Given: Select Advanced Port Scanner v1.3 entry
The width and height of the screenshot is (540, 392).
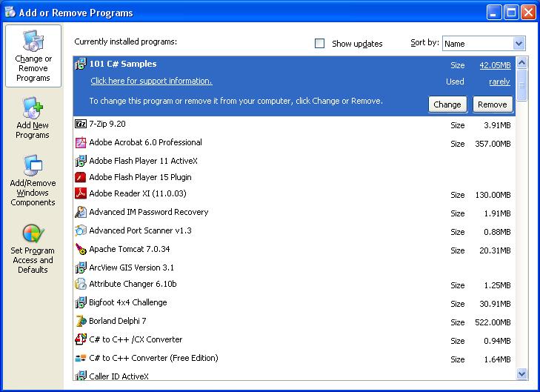Looking at the screenshot, I should [x=294, y=230].
